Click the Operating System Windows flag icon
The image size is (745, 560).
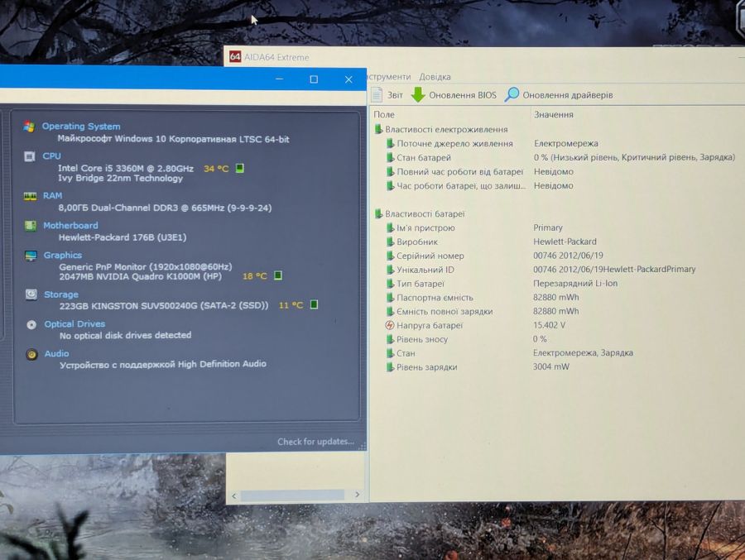click(29, 127)
